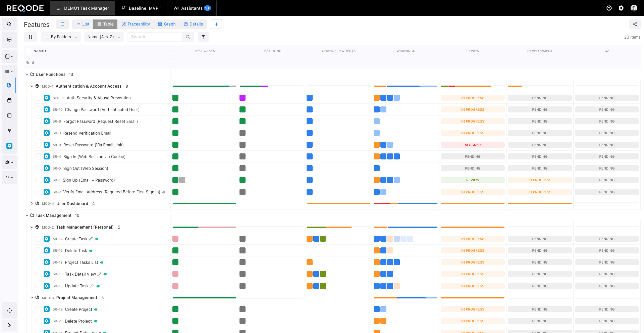Open the share icon at top right
Viewport: 644px width, 333px height.
pos(635,24)
